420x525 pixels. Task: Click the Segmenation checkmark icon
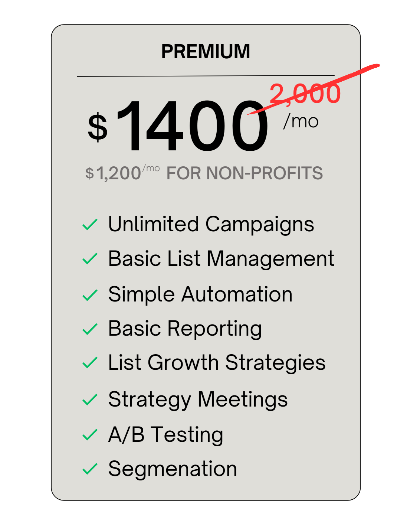(90, 469)
